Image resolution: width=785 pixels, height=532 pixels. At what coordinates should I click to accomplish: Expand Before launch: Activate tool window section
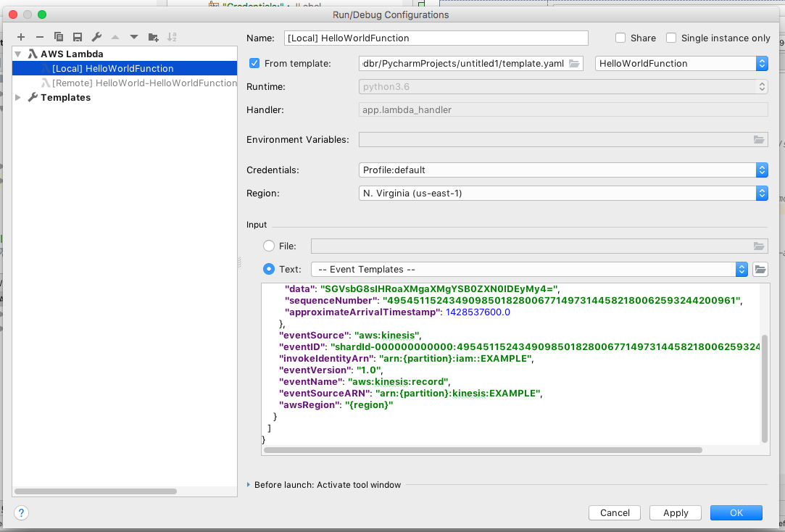click(x=249, y=484)
